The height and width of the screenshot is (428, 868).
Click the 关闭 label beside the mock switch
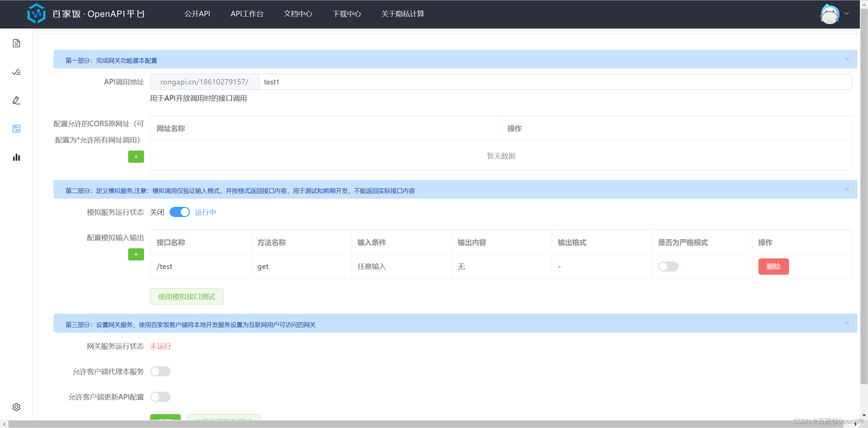point(157,212)
